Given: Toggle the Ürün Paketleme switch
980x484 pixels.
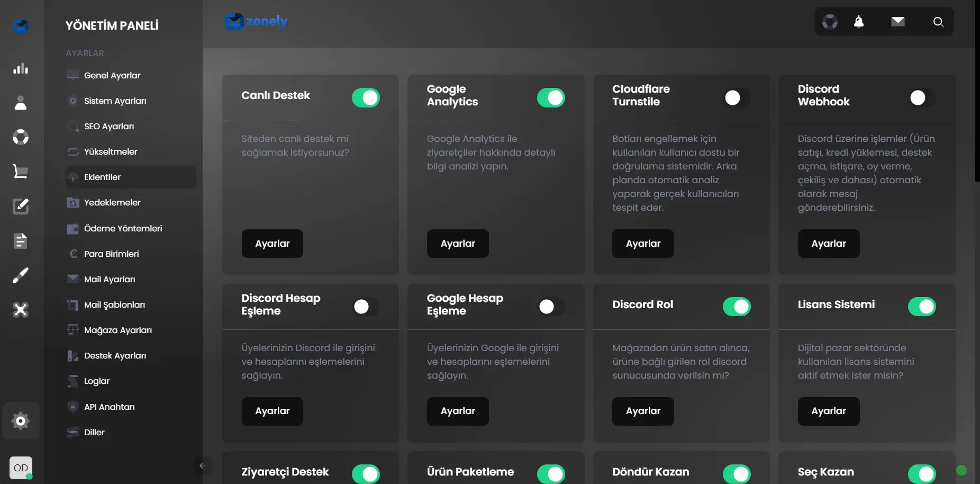Looking at the screenshot, I should click(x=551, y=474).
